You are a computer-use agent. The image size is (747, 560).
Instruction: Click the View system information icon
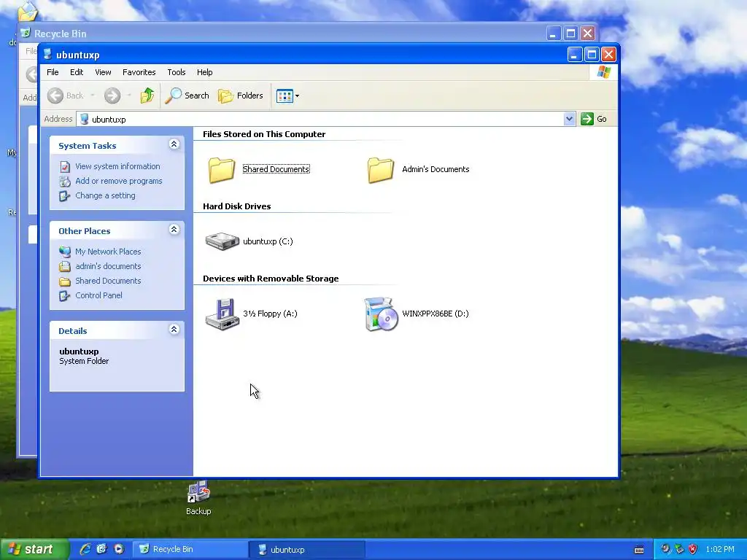[x=65, y=167]
